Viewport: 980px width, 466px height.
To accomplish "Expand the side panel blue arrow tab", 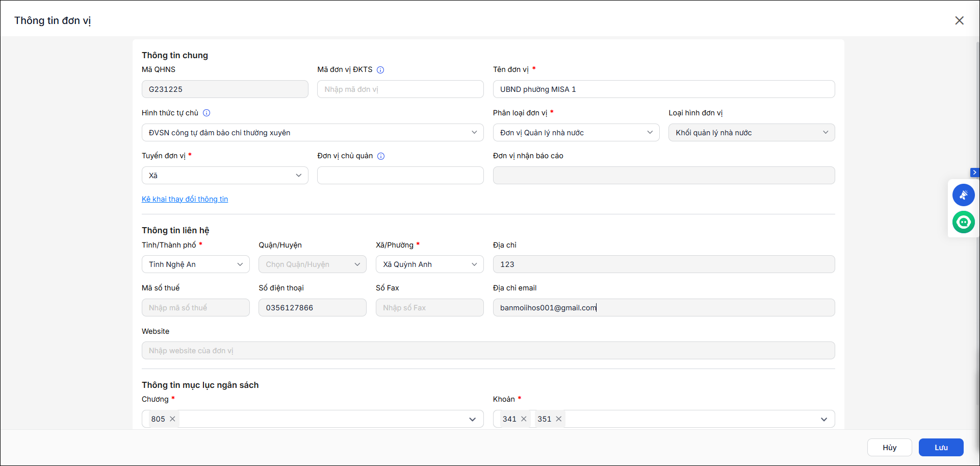I will (x=974, y=173).
